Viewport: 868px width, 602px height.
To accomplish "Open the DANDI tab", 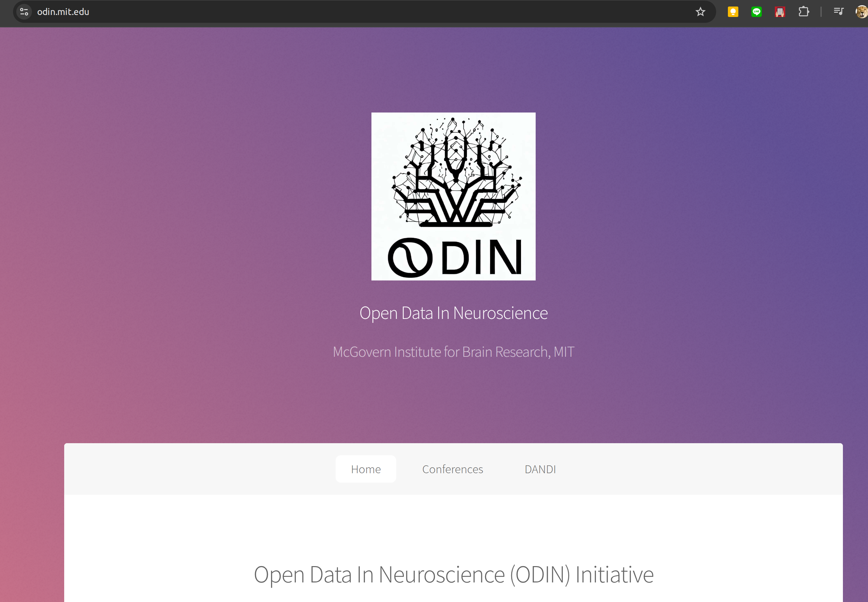I will [x=540, y=469].
